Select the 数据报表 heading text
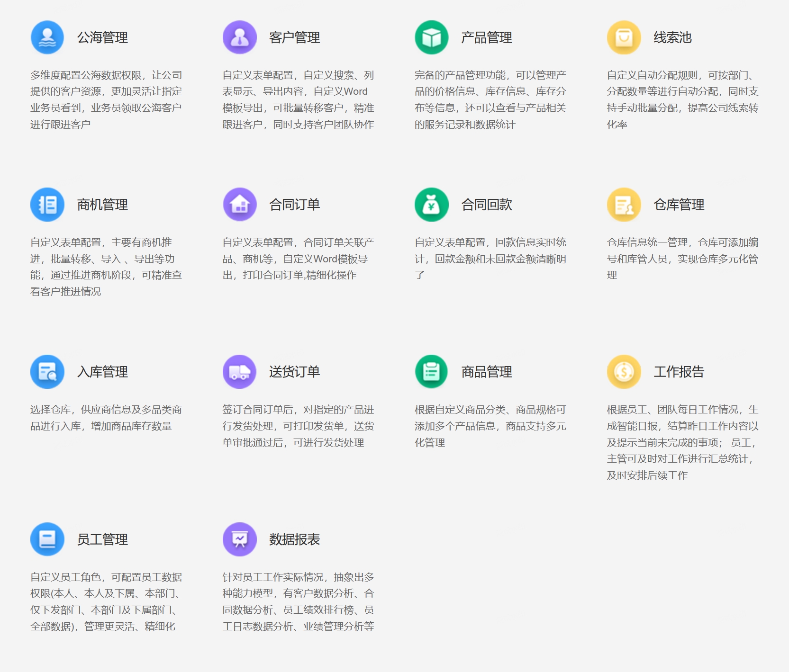The height and width of the screenshot is (672, 789). (295, 539)
